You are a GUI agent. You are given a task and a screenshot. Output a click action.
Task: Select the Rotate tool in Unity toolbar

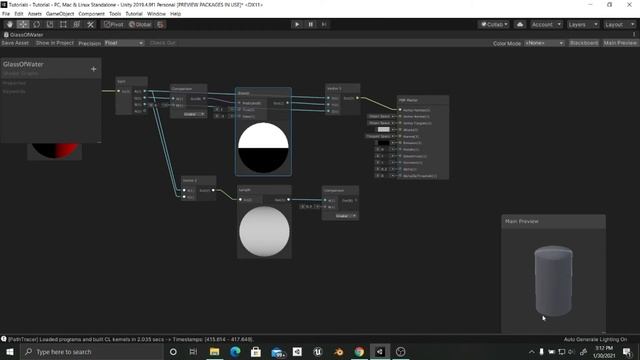tap(36, 24)
